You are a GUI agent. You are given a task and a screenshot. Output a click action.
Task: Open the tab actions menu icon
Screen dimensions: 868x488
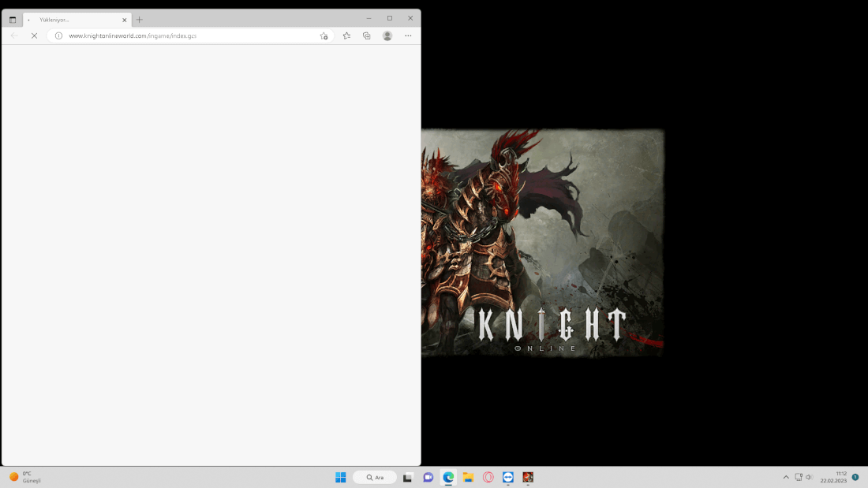[13, 19]
